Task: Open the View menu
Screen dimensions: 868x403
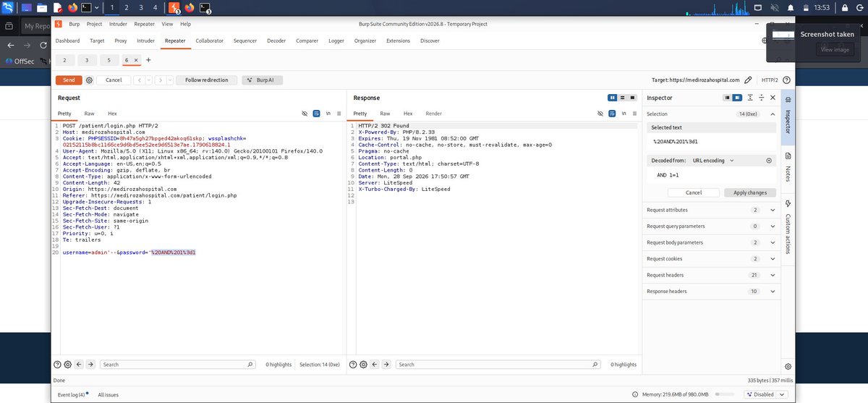Action: (167, 24)
